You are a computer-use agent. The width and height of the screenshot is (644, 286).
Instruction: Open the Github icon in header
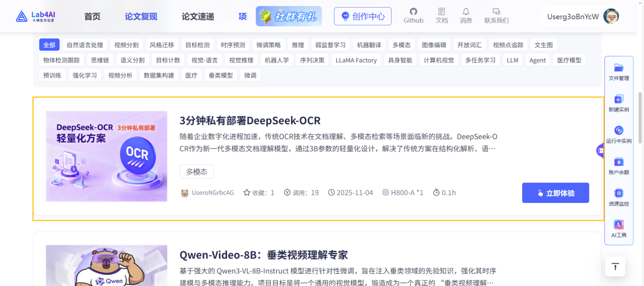(x=413, y=12)
